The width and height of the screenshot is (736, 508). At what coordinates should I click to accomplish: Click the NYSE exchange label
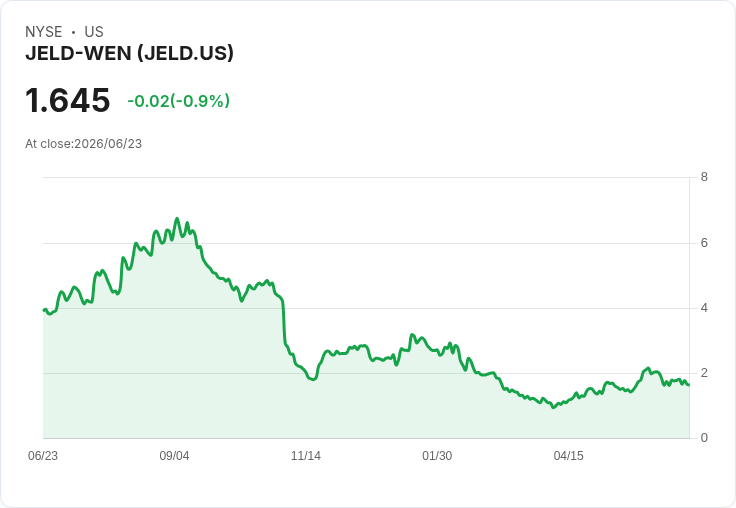pos(44,32)
